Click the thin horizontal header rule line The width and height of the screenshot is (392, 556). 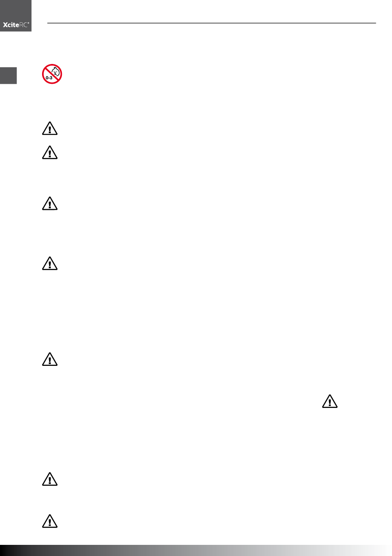tap(212, 23)
